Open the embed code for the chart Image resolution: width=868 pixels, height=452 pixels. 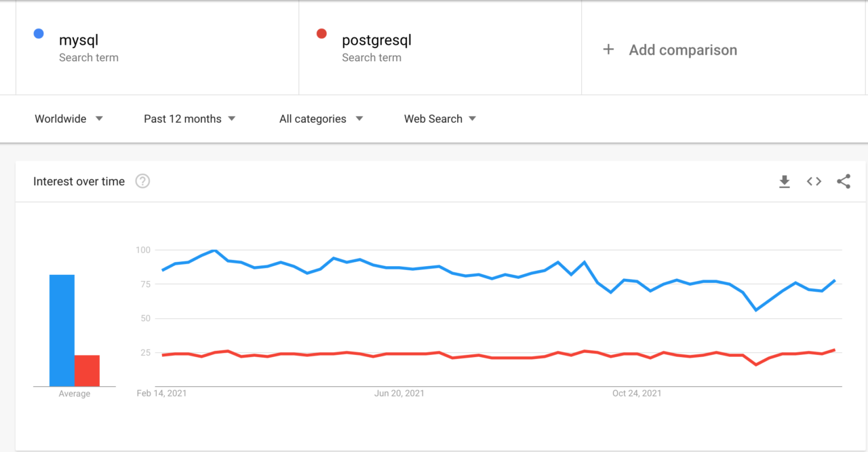813,181
